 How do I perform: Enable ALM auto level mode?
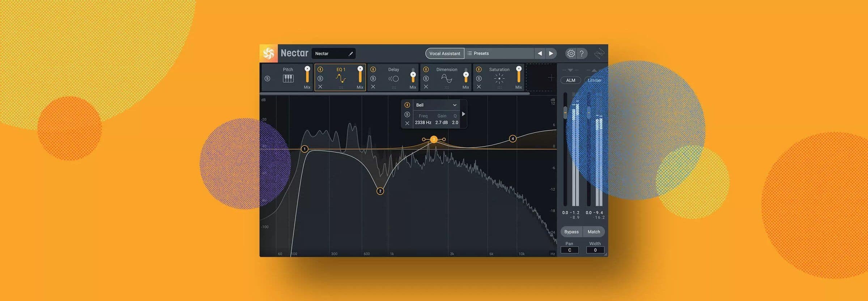coord(570,80)
